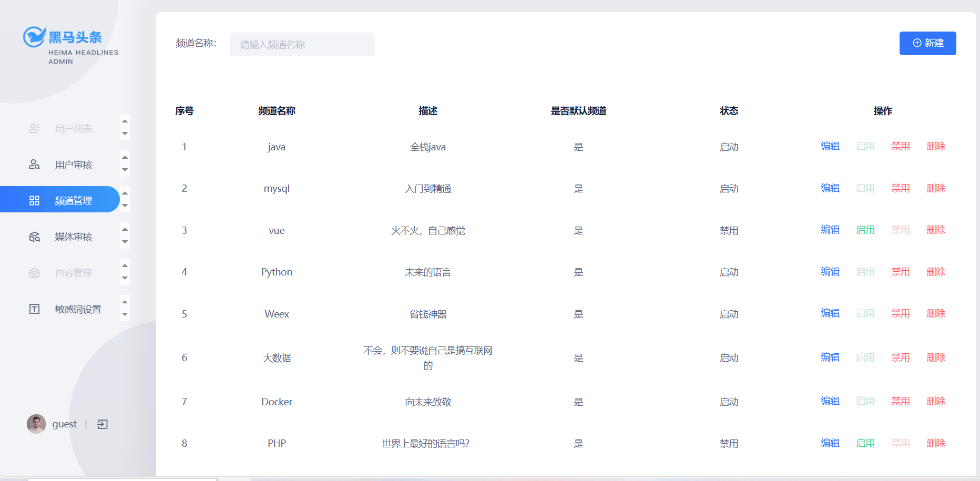The image size is (980, 481).
Task: Focus the 频道名称 search input field
Action: click(302, 44)
